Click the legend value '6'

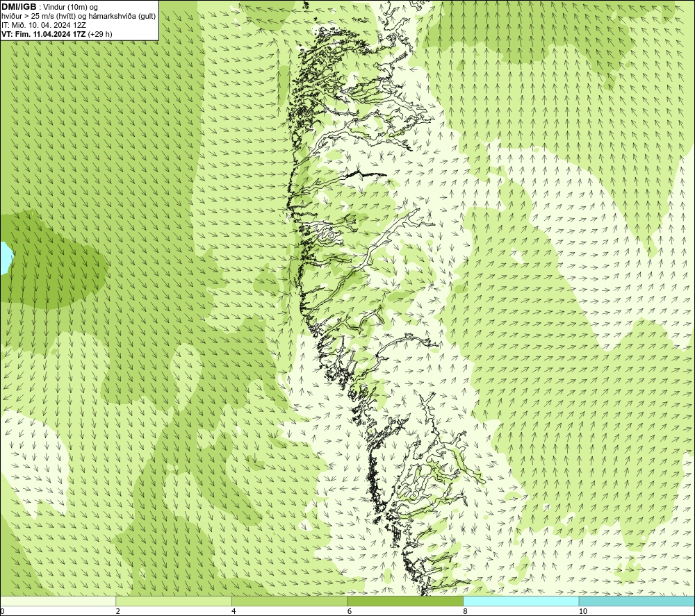tap(350, 611)
